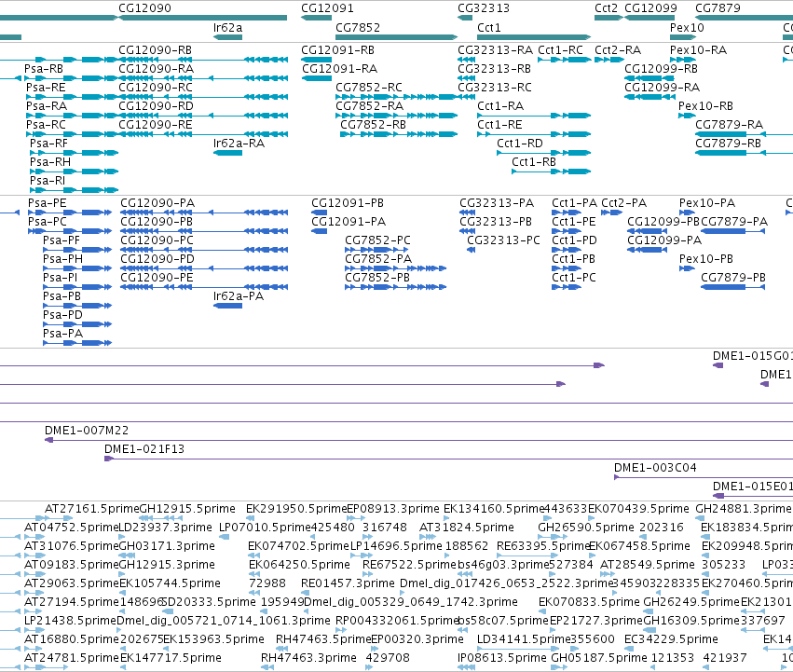Click the CG12090-PD protein label

[157, 259]
